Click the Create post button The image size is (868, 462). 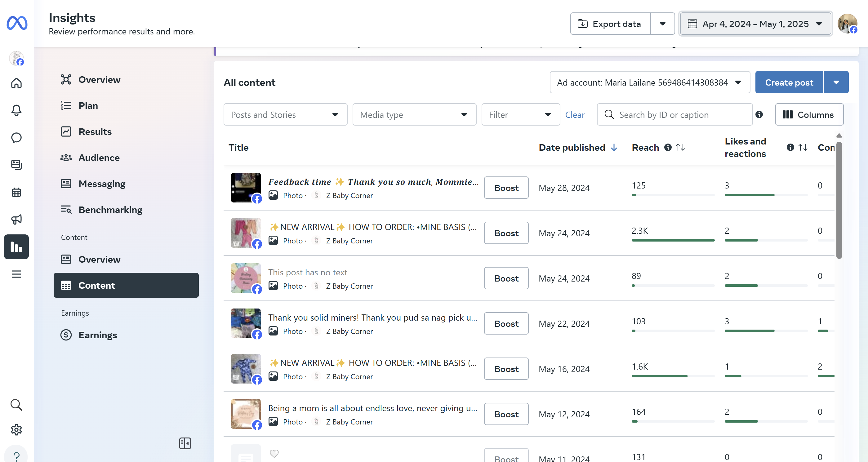[x=789, y=82]
